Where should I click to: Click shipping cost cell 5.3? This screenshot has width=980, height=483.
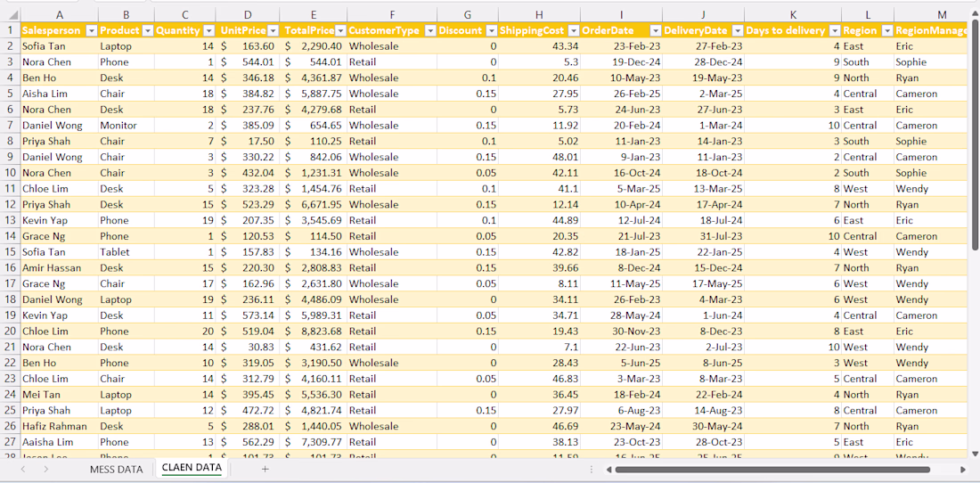tap(539, 61)
